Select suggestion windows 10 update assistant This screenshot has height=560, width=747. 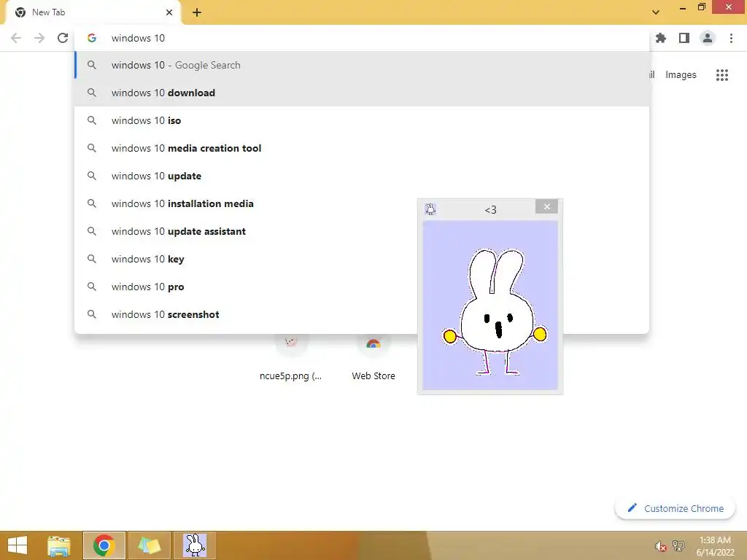point(362,231)
